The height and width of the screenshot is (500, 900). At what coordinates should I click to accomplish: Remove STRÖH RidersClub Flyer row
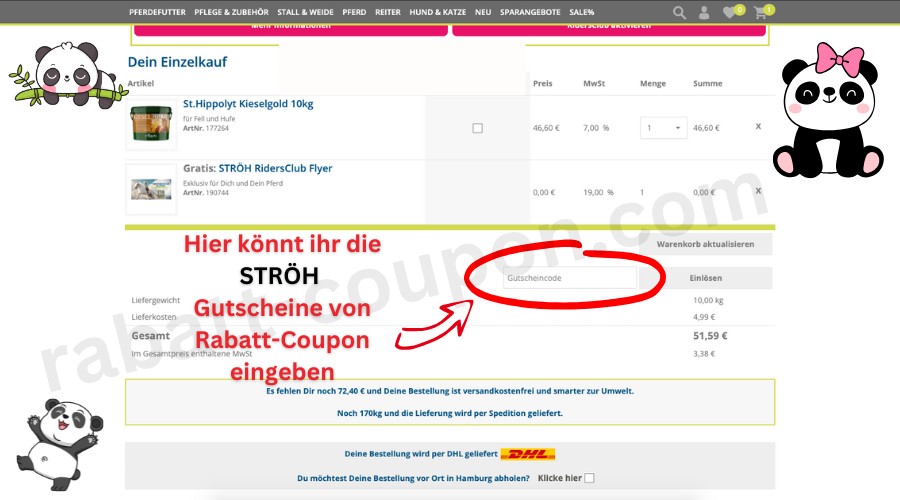click(x=758, y=191)
